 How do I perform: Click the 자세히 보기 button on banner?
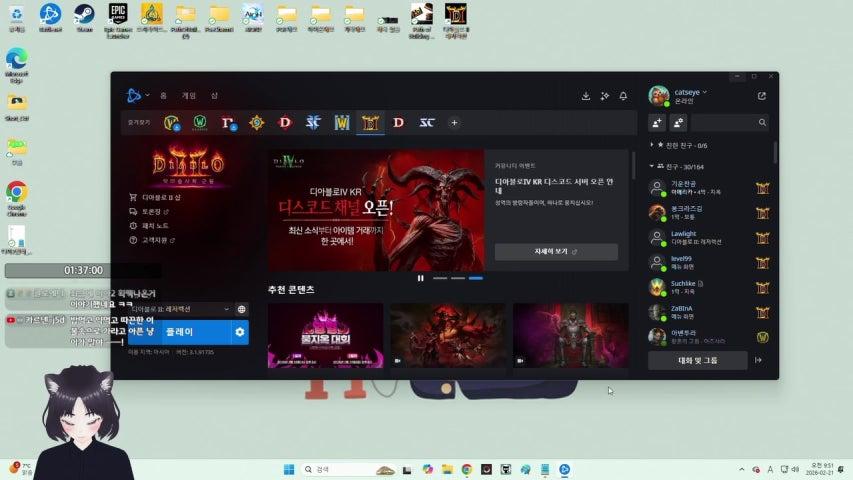tap(556, 252)
